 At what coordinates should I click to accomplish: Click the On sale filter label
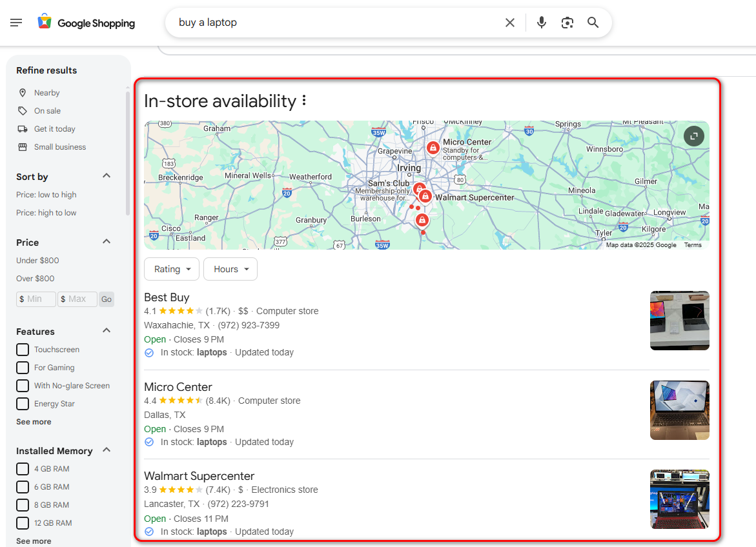[47, 111]
